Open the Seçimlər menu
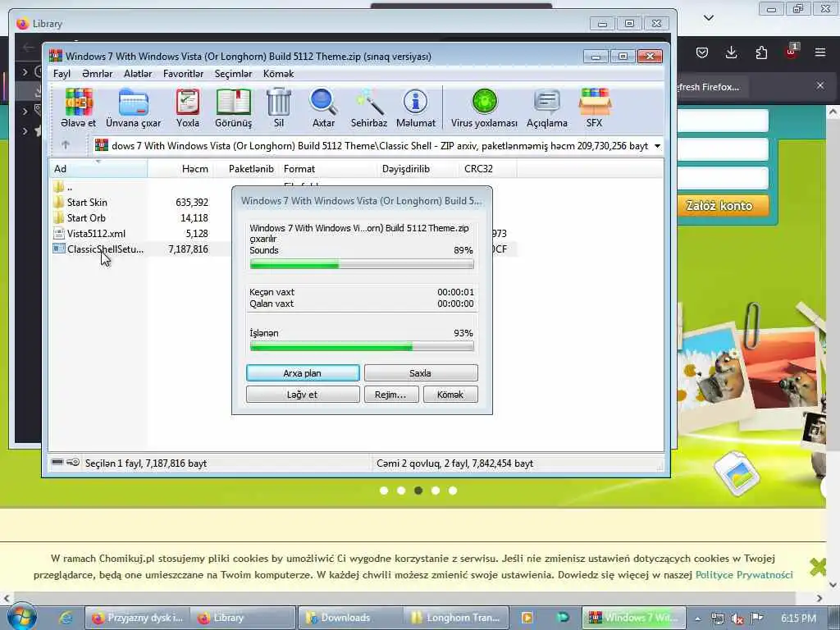This screenshot has height=630, width=840. tap(233, 73)
